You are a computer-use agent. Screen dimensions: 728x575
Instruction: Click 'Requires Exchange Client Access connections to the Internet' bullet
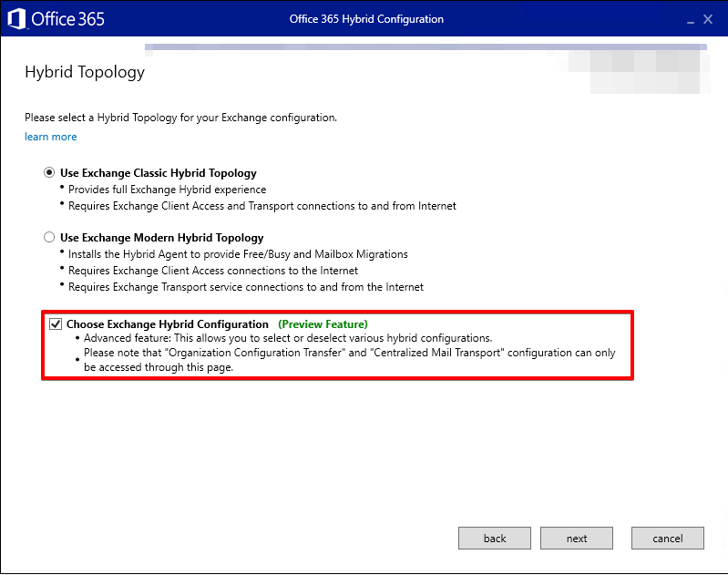213,271
